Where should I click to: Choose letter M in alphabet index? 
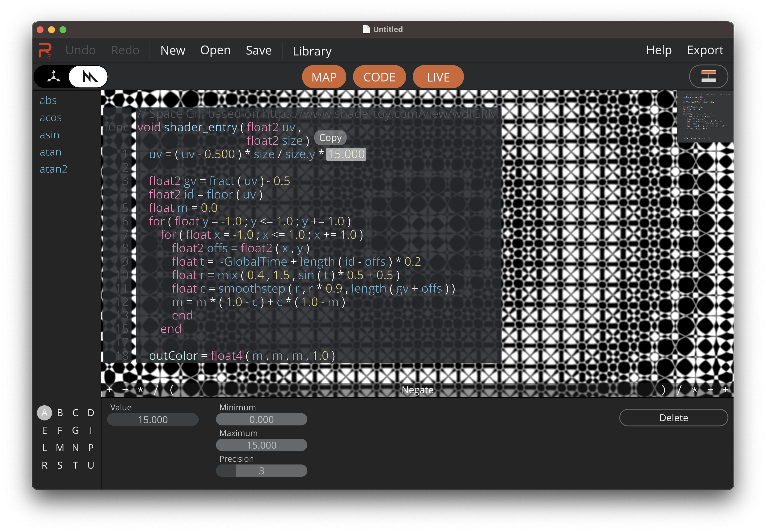tap(60, 448)
